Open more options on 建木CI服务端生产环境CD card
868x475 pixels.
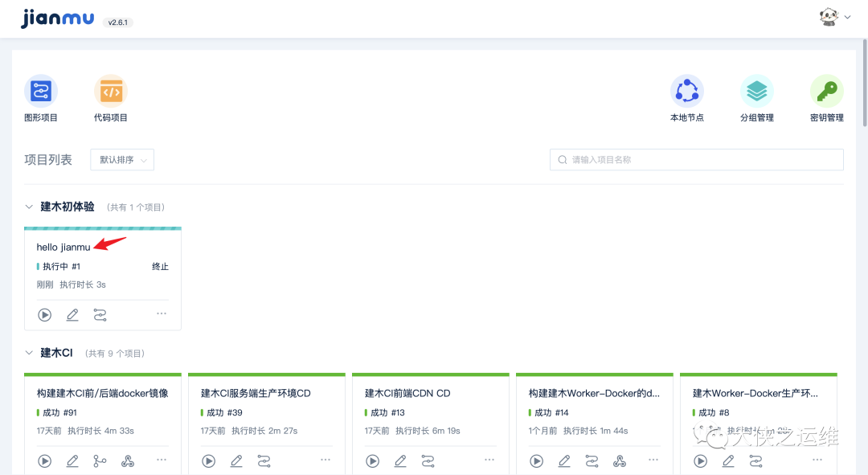click(325, 460)
